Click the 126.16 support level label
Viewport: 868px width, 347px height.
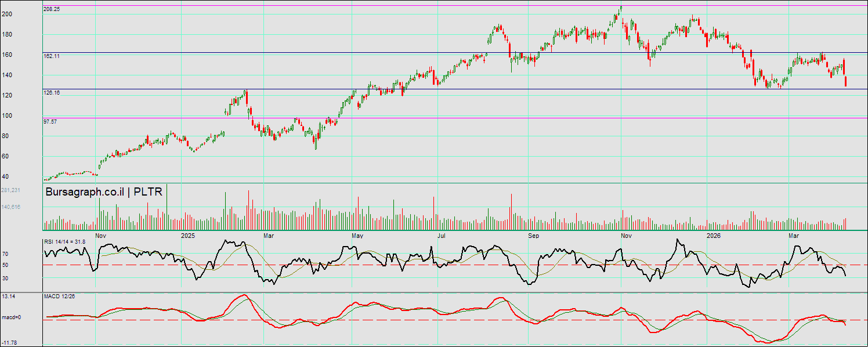coord(52,92)
